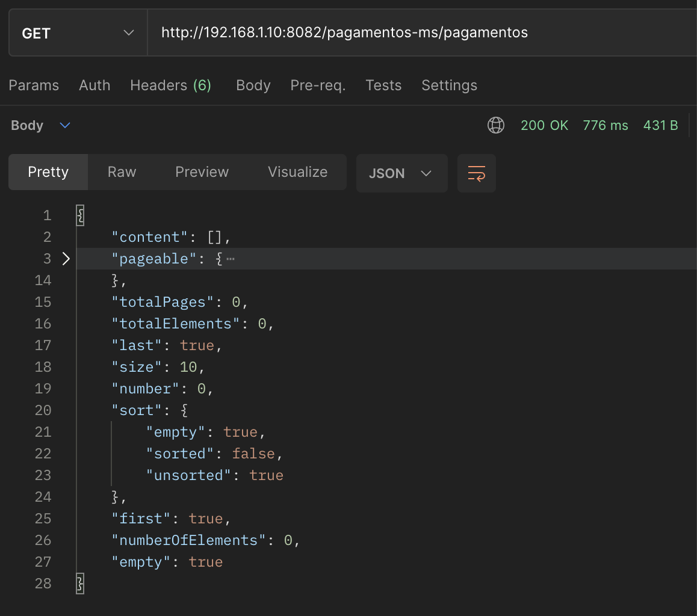This screenshot has width=697, height=616.
Task: Click the "totalPages" key
Action: click(163, 302)
